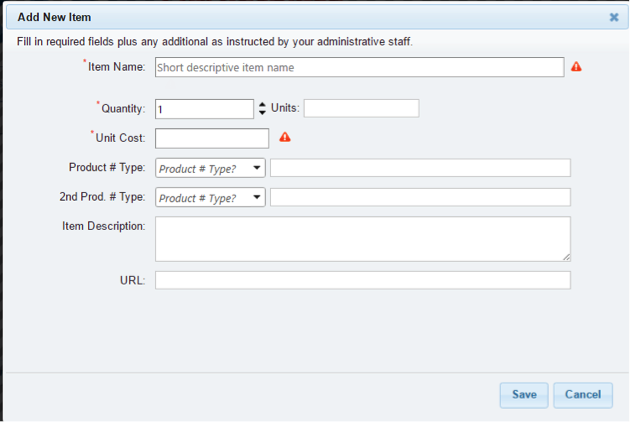The width and height of the screenshot is (630, 422).
Task: Click the Units input field
Action: 361,109
